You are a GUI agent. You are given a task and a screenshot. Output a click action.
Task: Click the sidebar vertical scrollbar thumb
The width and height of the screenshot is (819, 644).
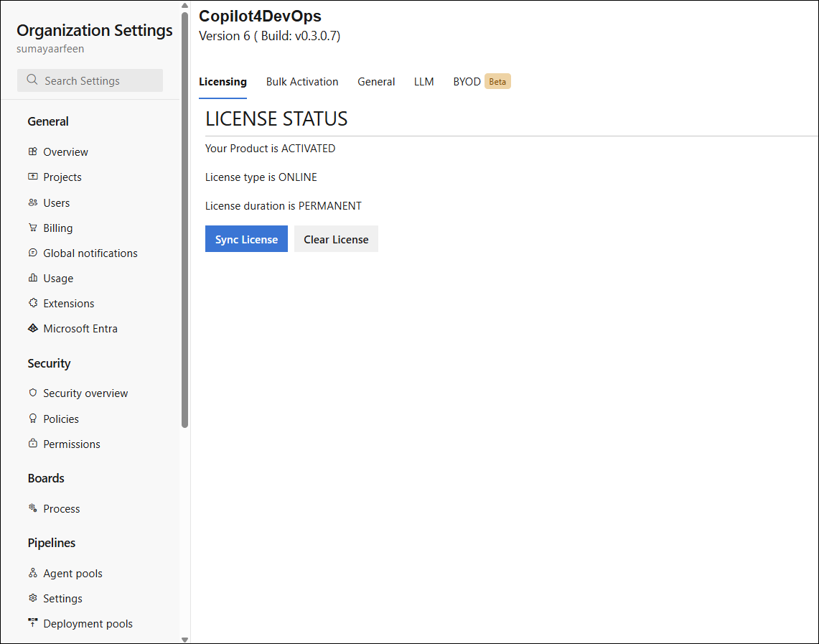(185, 220)
